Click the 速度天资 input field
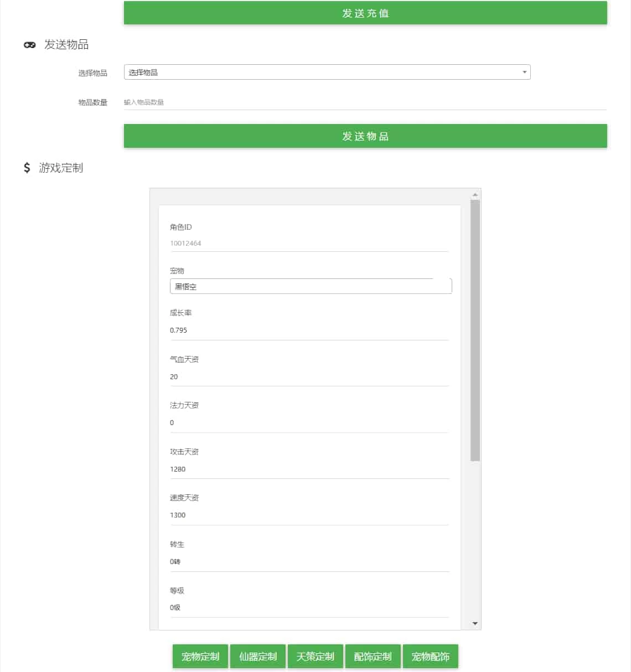This screenshot has height=672, width=631. tap(309, 515)
